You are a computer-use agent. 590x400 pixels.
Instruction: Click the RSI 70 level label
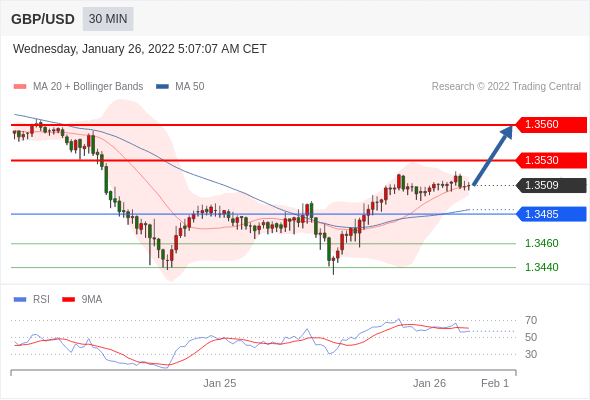click(x=531, y=321)
